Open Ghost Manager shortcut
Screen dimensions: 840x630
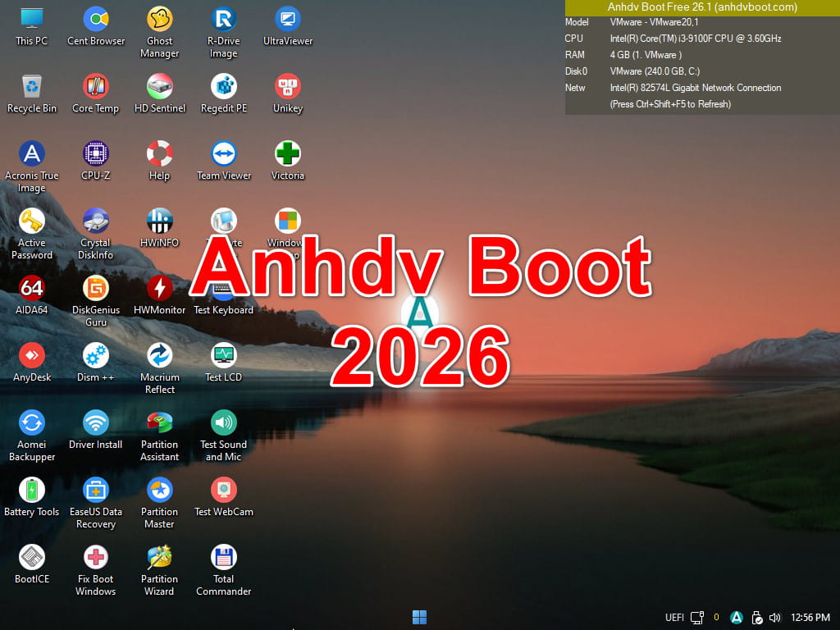(x=160, y=32)
